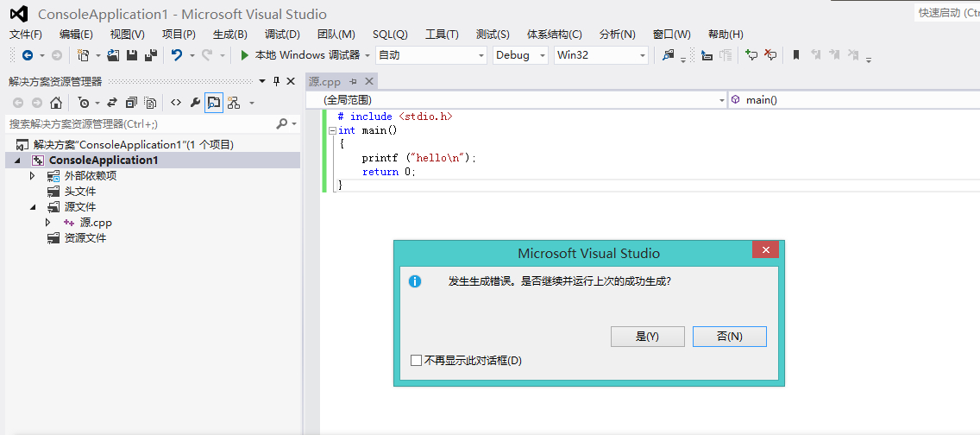Open the 文件(F) menu
This screenshot has height=435, width=980.
tap(26, 35)
